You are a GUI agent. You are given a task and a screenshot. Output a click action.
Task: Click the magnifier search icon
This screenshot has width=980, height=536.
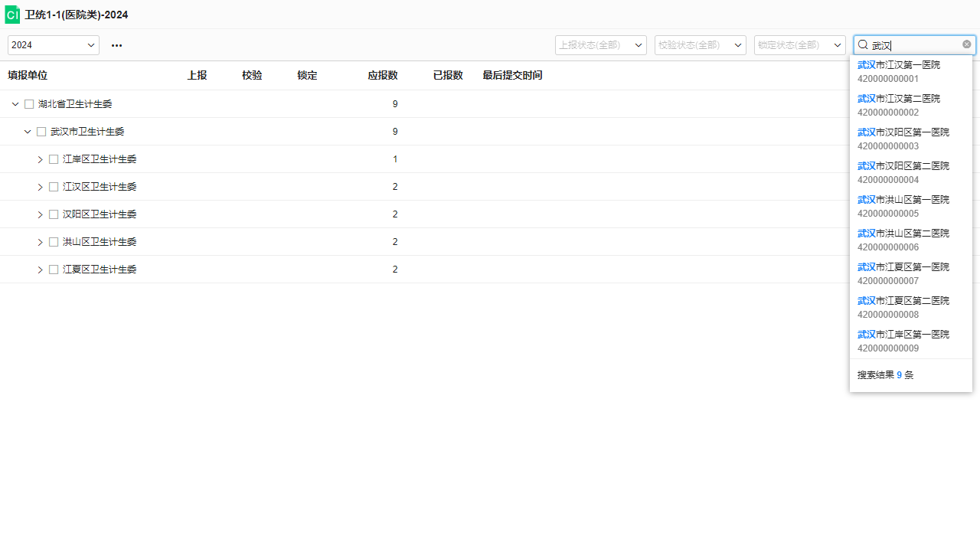click(x=863, y=45)
